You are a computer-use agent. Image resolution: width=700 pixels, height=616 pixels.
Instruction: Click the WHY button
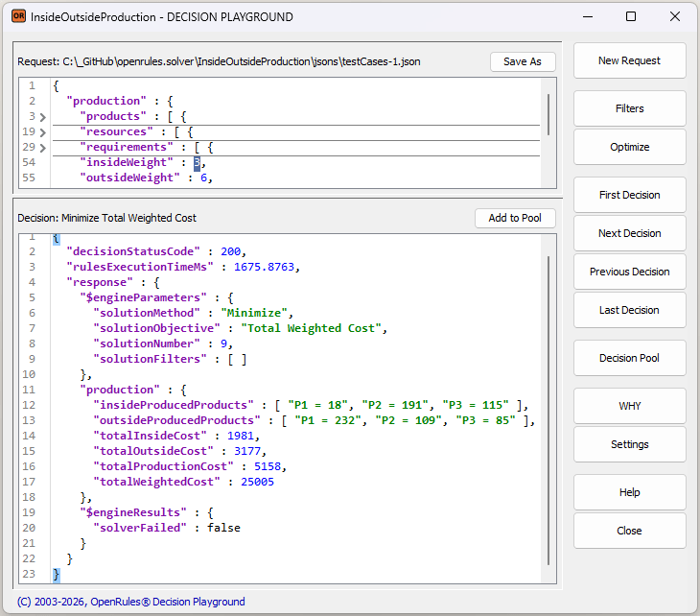point(629,406)
